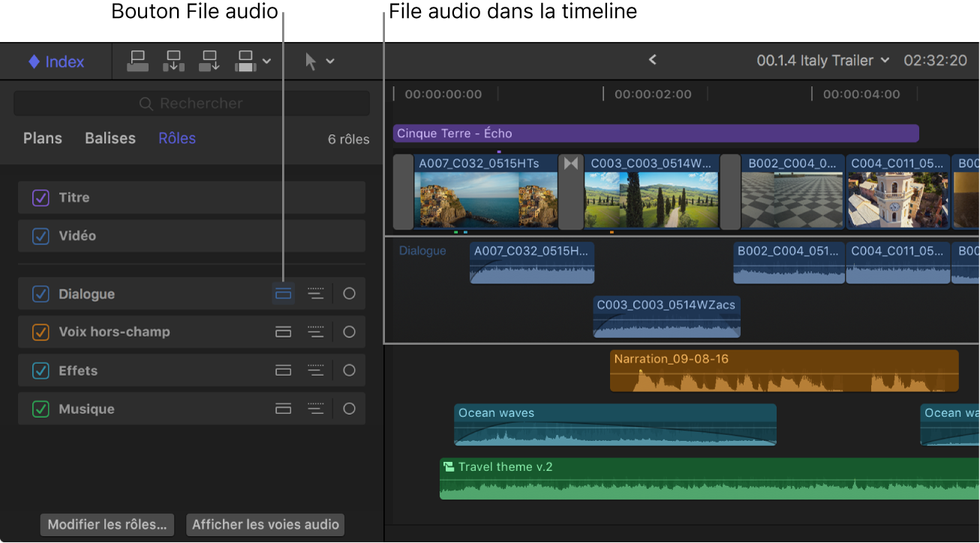Select the Overwrite edit icon
Screen dimensions: 980x543
pos(244,61)
